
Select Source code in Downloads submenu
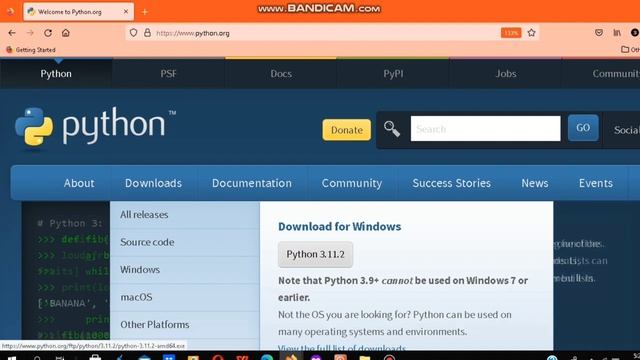tap(184, 242)
